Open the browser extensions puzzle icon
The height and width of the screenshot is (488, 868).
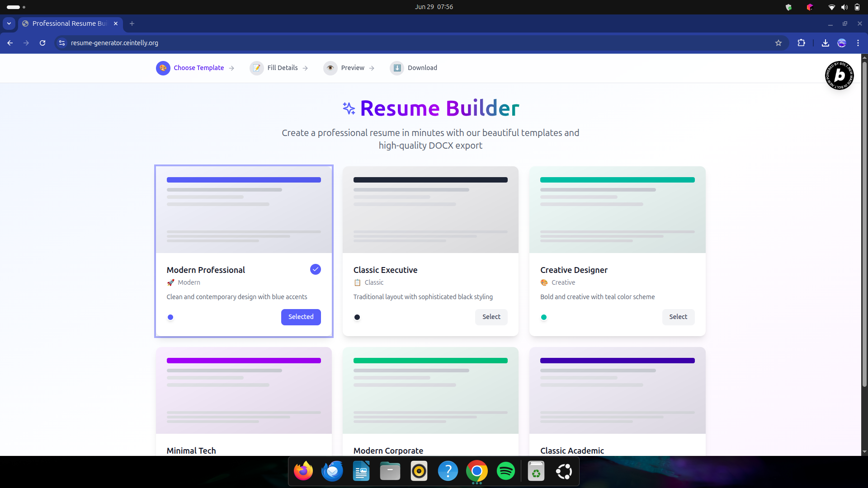[x=801, y=43]
